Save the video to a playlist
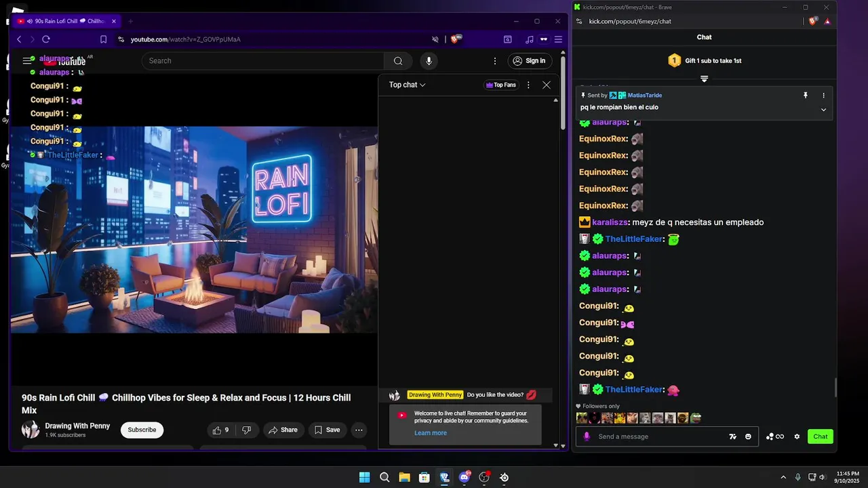 [x=327, y=430]
